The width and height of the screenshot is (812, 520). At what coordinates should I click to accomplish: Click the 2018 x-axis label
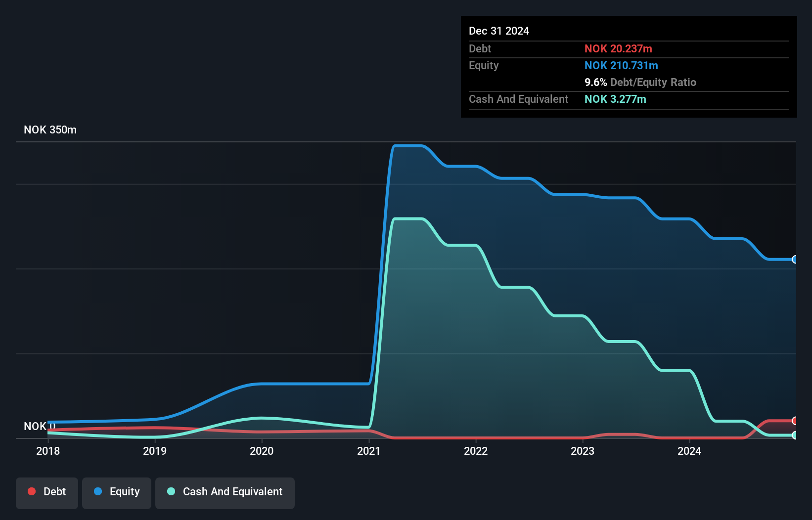48,451
